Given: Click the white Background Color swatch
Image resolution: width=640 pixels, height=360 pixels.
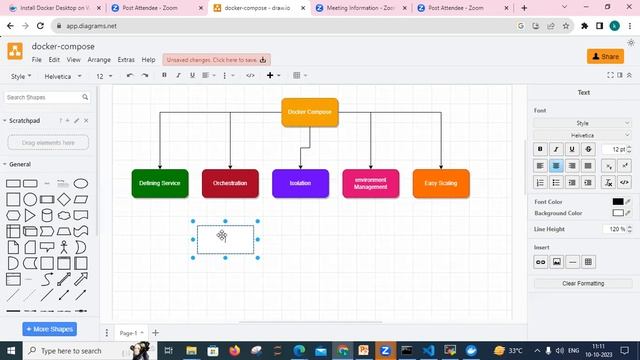Looking at the screenshot, I should click(x=618, y=213).
